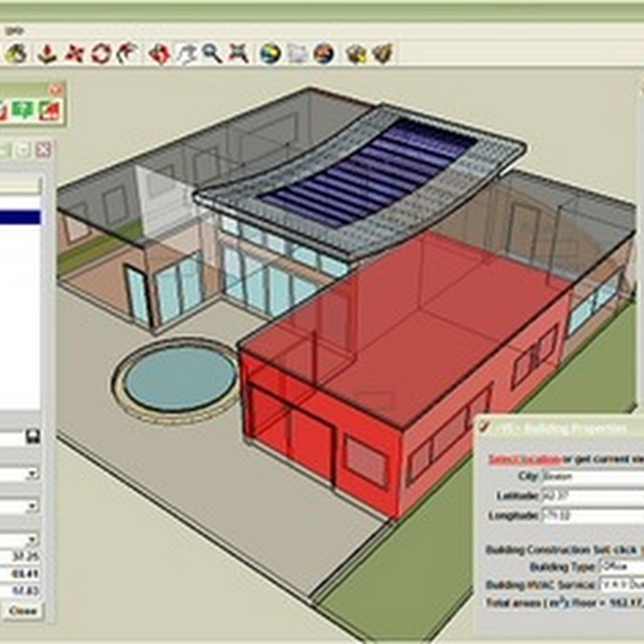Select the round pool in the model

point(179,378)
